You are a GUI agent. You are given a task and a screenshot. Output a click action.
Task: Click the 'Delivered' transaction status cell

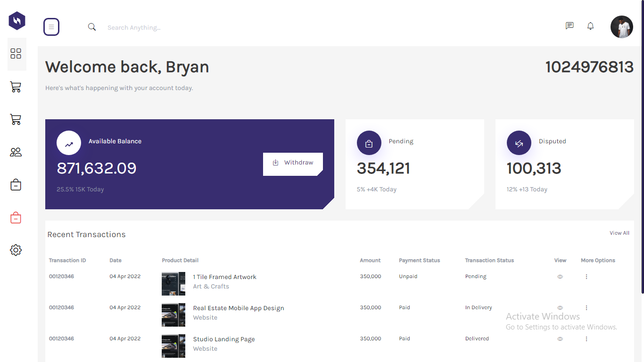pyautogui.click(x=477, y=338)
